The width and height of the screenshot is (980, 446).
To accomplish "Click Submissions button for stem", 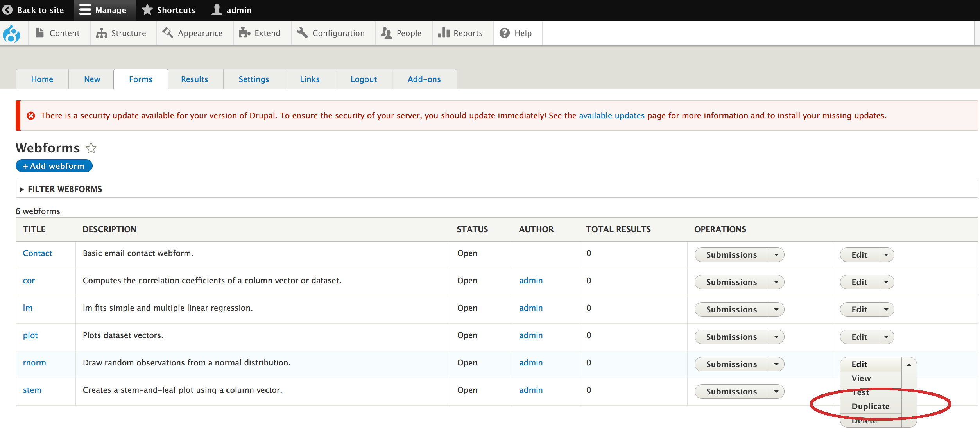I will pyautogui.click(x=732, y=391).
